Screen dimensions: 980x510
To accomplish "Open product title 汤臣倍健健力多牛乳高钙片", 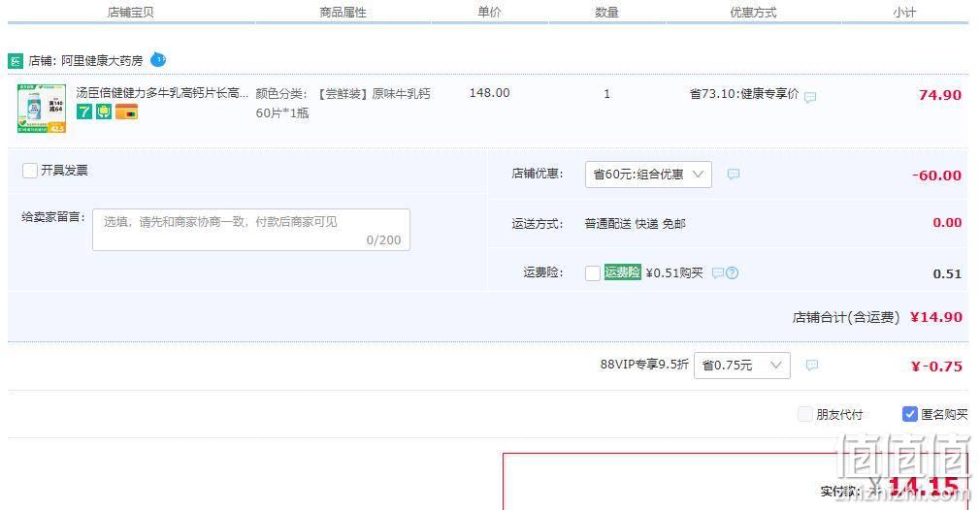I will tap(162, 93).
